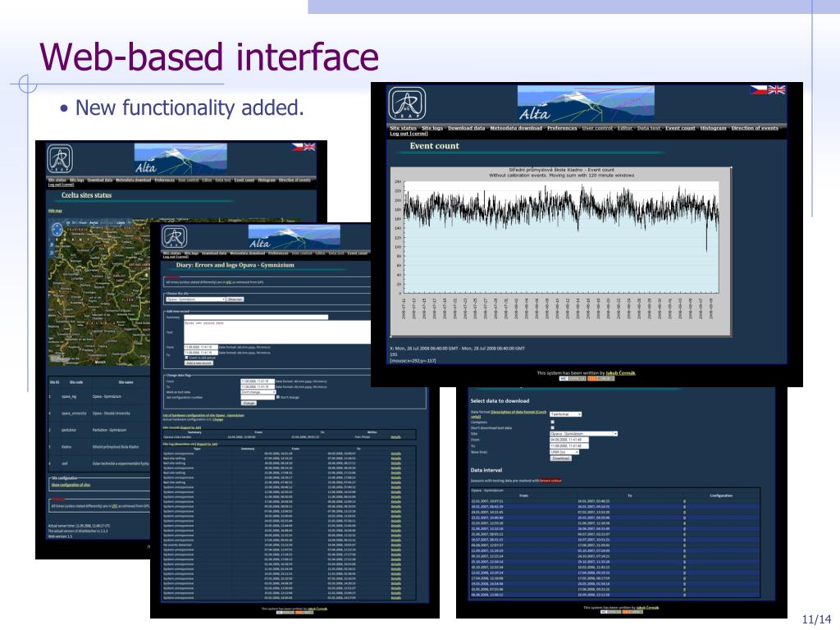This screenshot has height=630, width=840.
Task: Click From date field in download window
Action: click(x=569, y=440)
